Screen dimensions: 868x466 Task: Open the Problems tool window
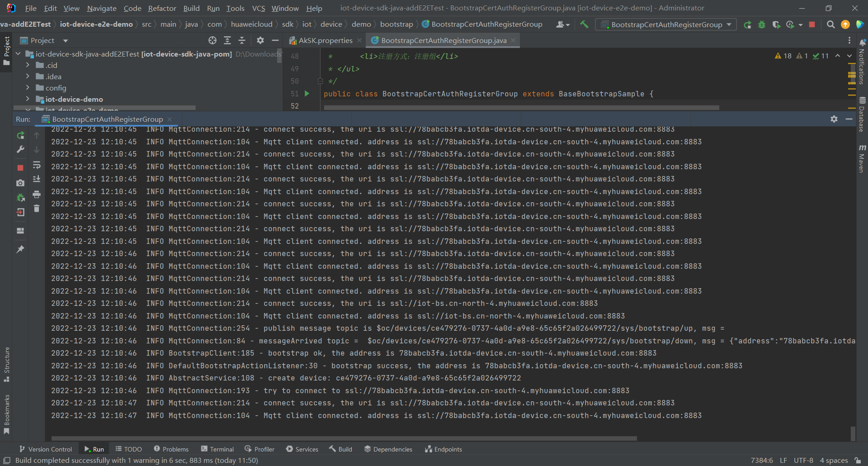click(x=171, y=449)
